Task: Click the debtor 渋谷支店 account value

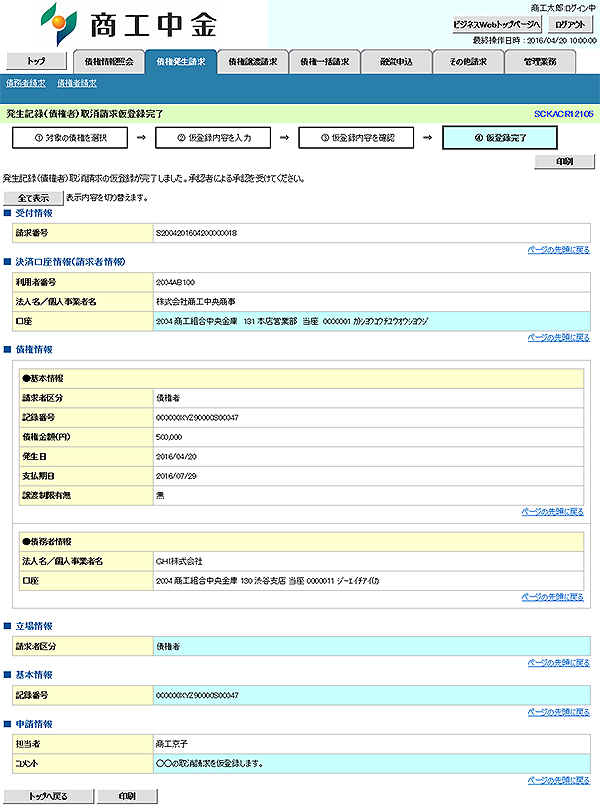Action: (x=267, y=581)
